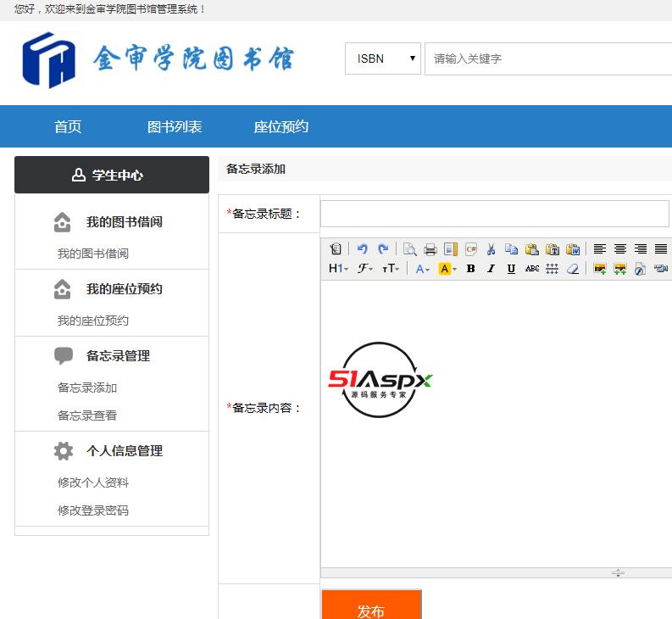Click the redo arrow in editor toolbar
Viewport: 672px width, 619px height.
[383, 248]
